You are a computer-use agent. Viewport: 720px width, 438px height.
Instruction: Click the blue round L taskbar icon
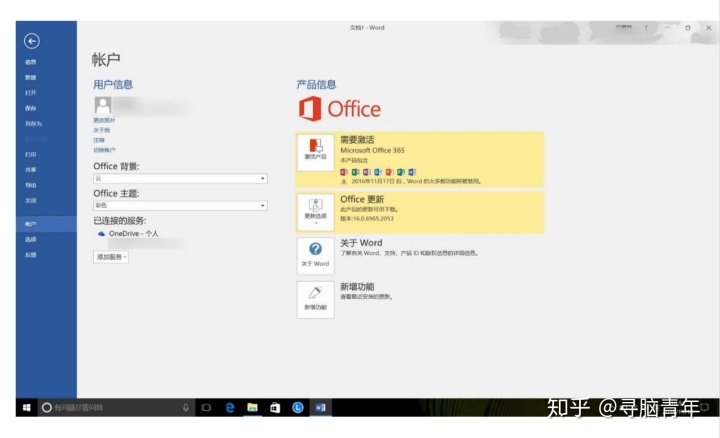click(298, 408)
